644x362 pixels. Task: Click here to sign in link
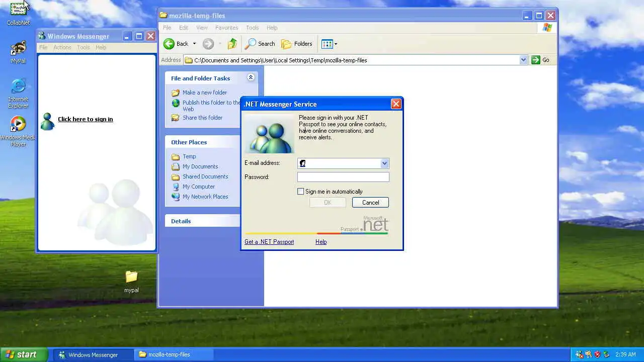85,119
